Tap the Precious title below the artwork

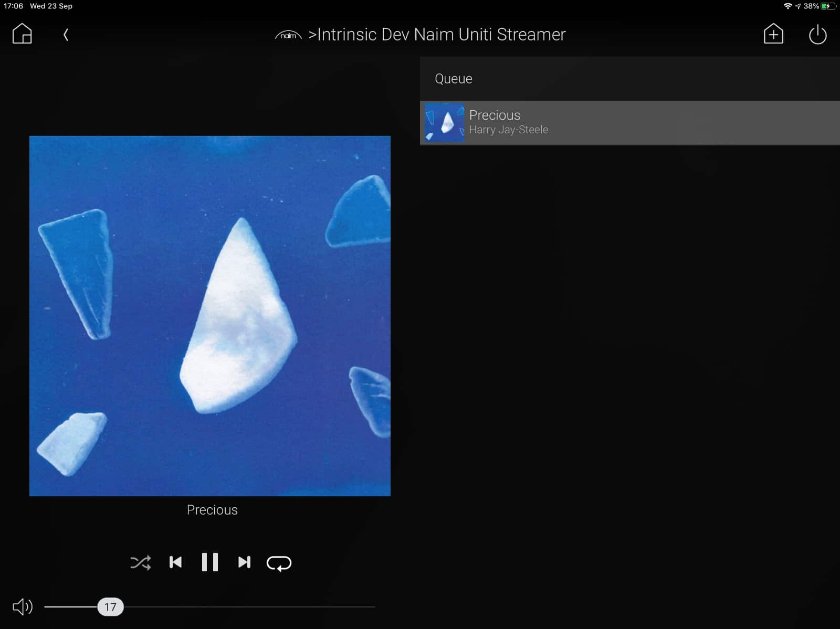pos(212,510)
